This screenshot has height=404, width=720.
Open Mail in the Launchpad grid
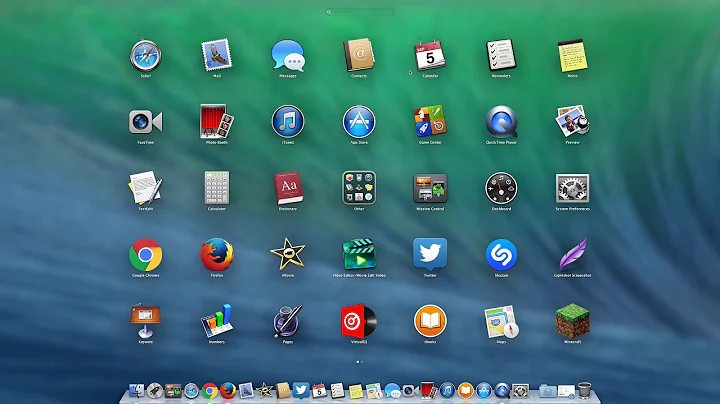point(217,56)
